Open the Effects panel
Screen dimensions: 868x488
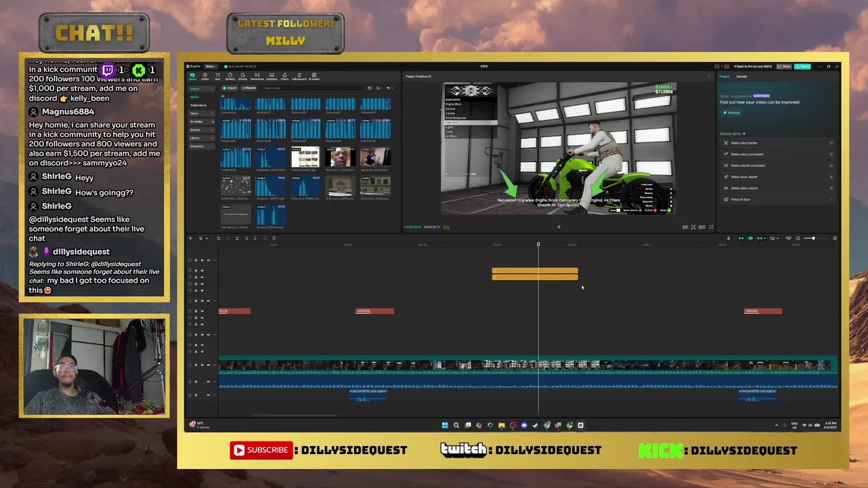coord(243,77)
